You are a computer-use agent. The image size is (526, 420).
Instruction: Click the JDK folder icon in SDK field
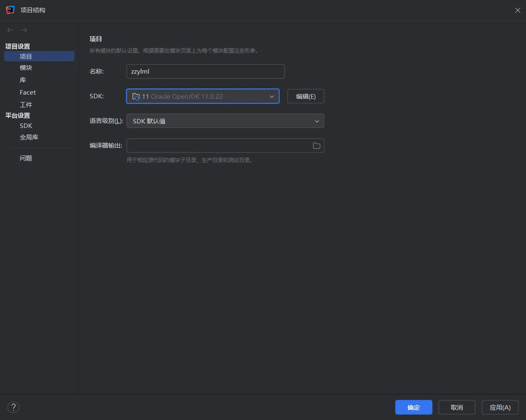click(136, 97)
